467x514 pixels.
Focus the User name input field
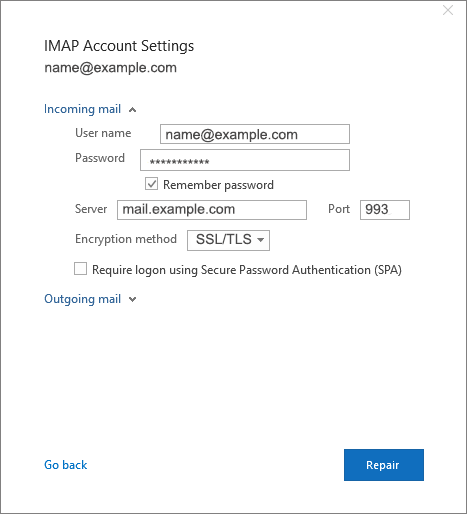(255, 134)
